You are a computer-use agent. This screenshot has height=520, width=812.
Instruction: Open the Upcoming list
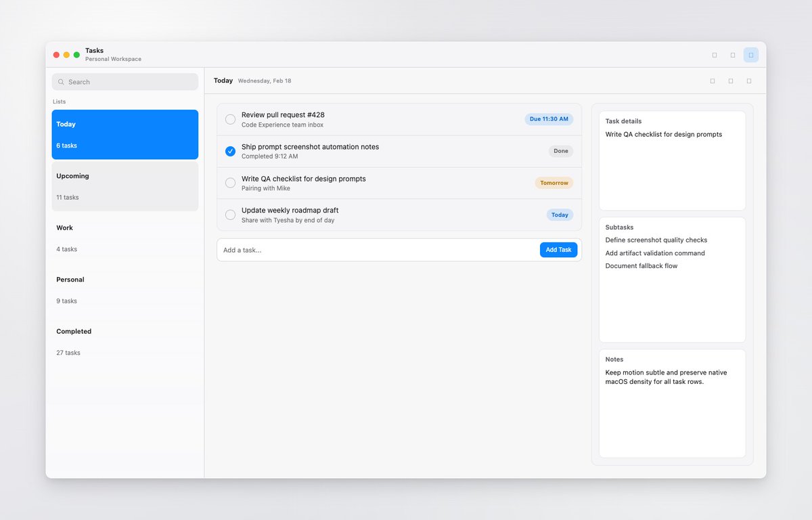(x=125, y=186)
